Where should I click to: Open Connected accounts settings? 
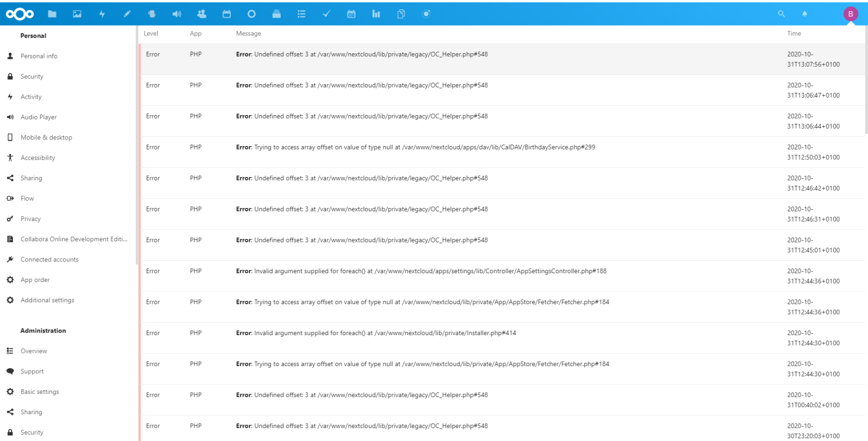(49, 260)
